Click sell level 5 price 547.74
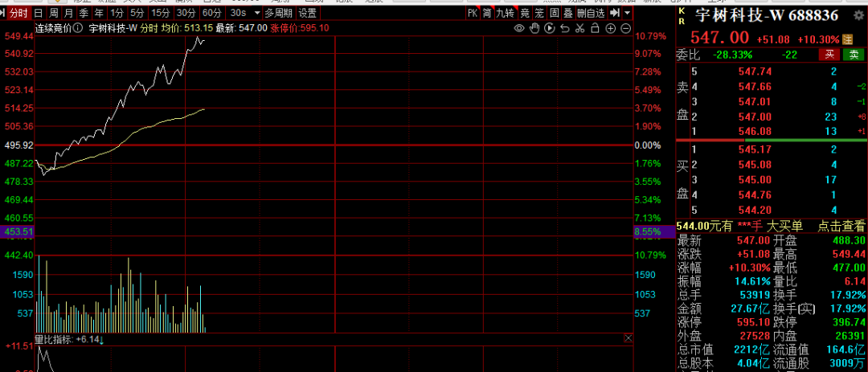 point(755,72)
